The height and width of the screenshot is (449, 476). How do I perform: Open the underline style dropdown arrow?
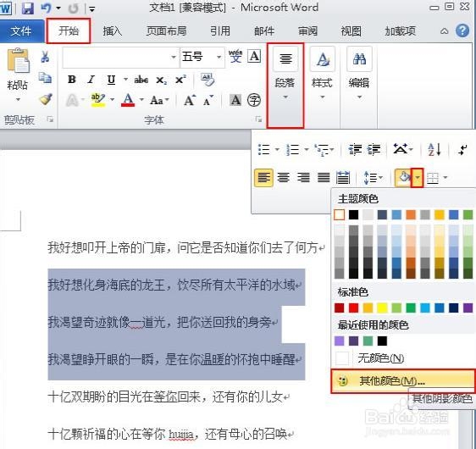coord(125,80)
